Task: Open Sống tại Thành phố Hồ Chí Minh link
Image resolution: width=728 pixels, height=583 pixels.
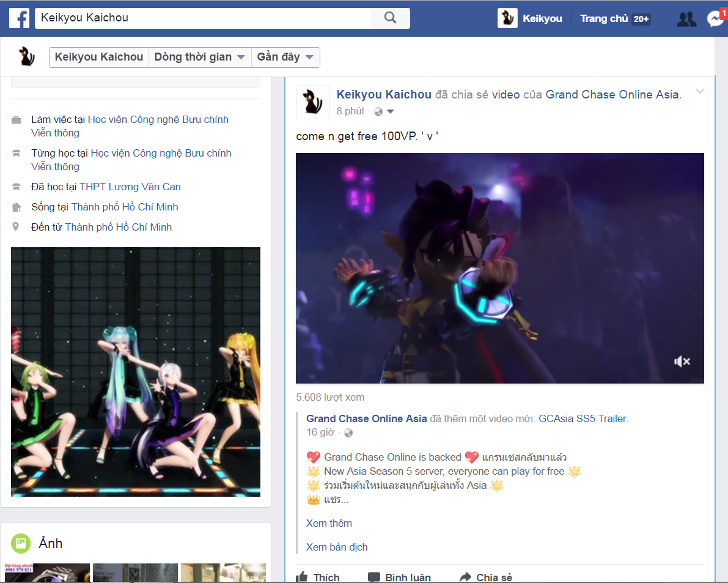Action: pos(125,207)
